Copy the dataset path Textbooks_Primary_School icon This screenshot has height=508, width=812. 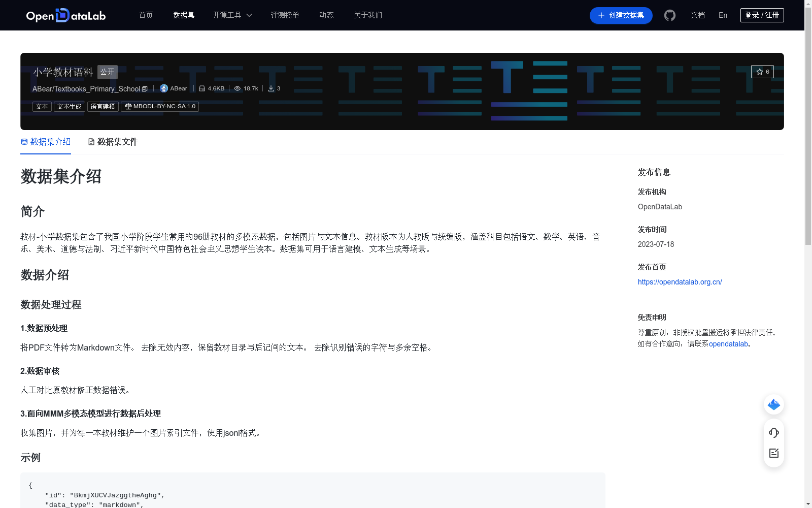pos(145,89)
